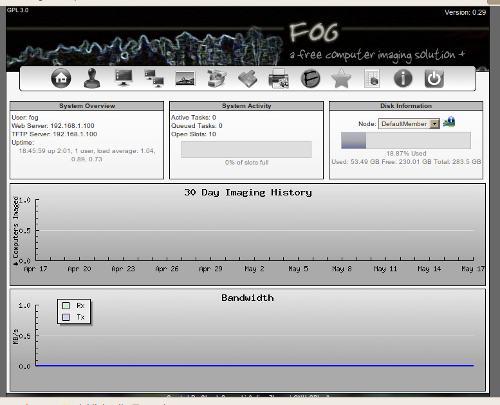This screenshot has width=500, height=405.
Task: Click the FOG logo text
Action: click(x=314, y=33)
